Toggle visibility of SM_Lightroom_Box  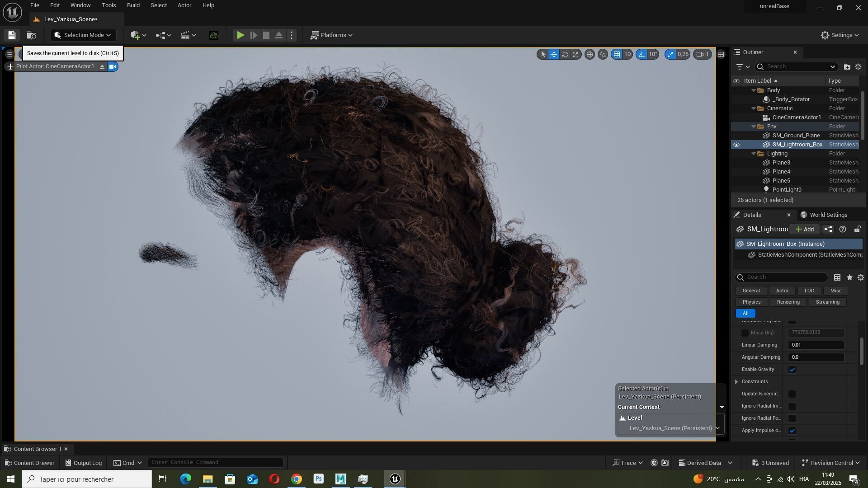pyautogui.click(x=736, y=145)
